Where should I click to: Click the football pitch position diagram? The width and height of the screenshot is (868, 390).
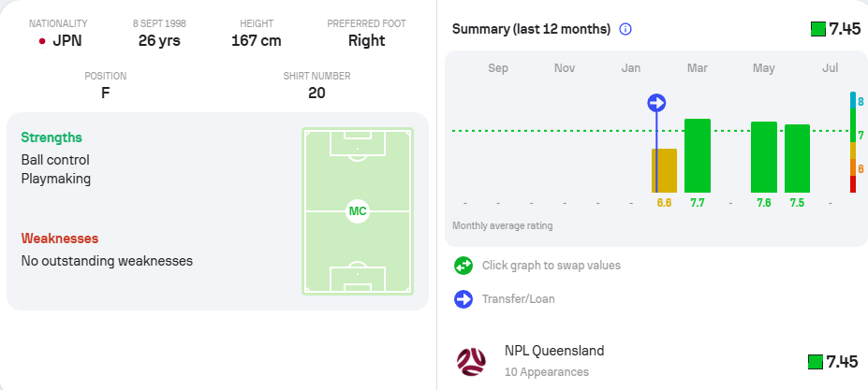[358, 211]
